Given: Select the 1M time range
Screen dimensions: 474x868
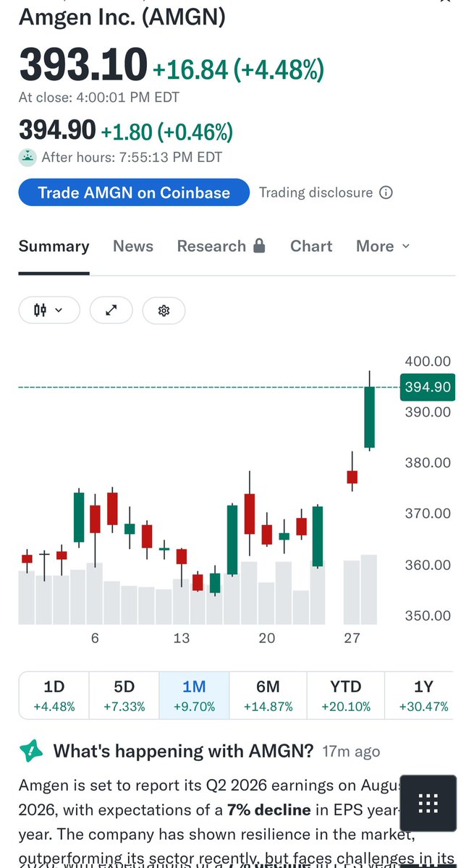Looking at the screenshot, I should point(194,696).
